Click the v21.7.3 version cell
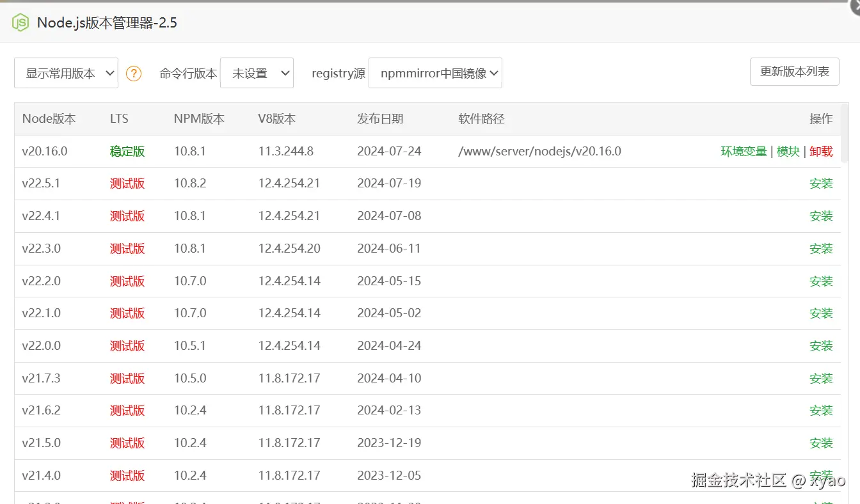 [41, 379]
